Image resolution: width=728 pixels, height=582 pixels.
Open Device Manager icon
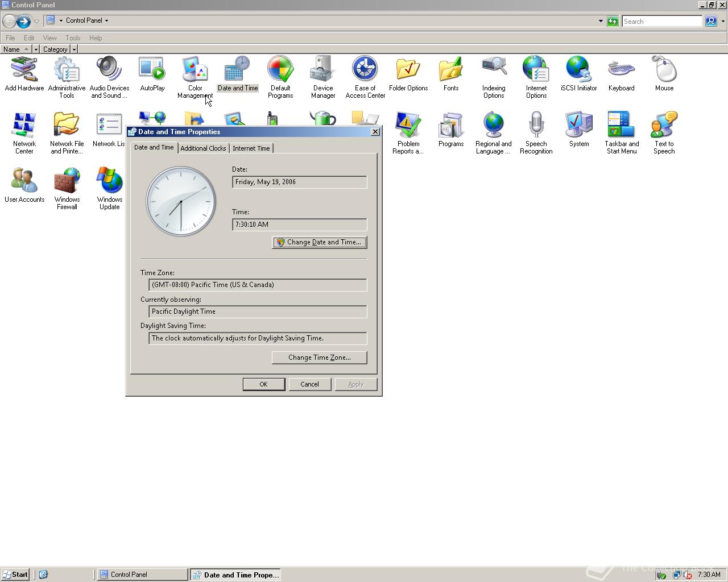click(323, 77)
